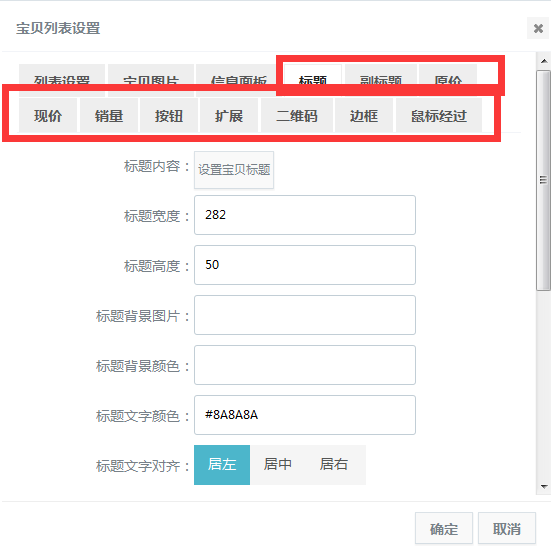Click the 标题文字颜色 color field
The height and width of the screenshot is (559, 551).
point(305,415)
